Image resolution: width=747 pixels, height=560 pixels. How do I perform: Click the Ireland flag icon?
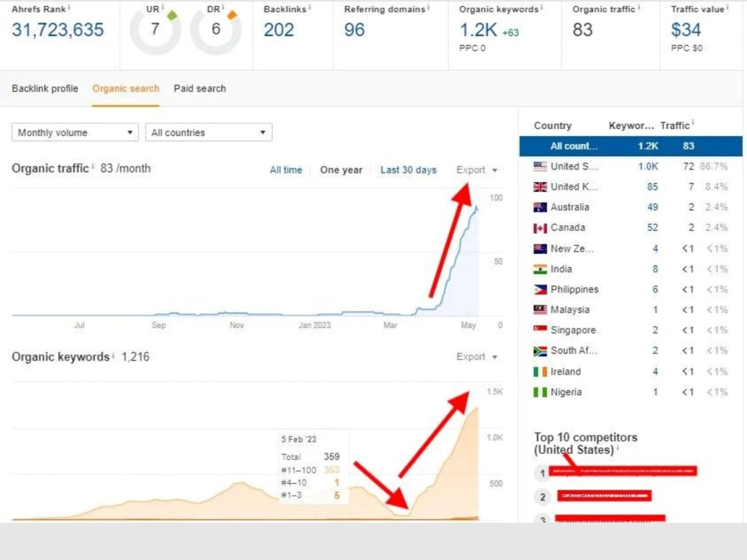coord(540,371)
